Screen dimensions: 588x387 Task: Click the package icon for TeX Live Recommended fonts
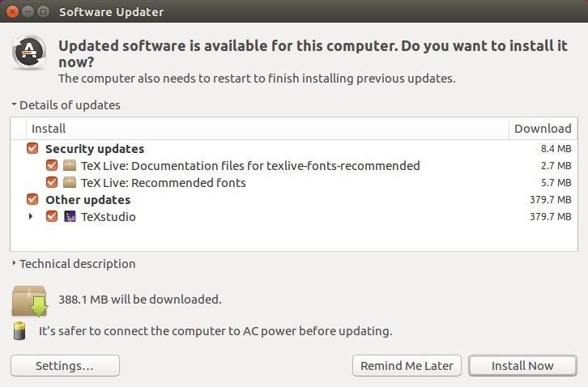coord(70,183)
